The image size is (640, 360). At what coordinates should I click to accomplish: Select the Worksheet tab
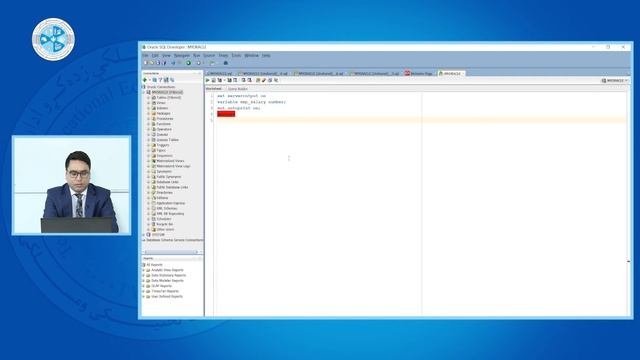(x=214, y=89)
